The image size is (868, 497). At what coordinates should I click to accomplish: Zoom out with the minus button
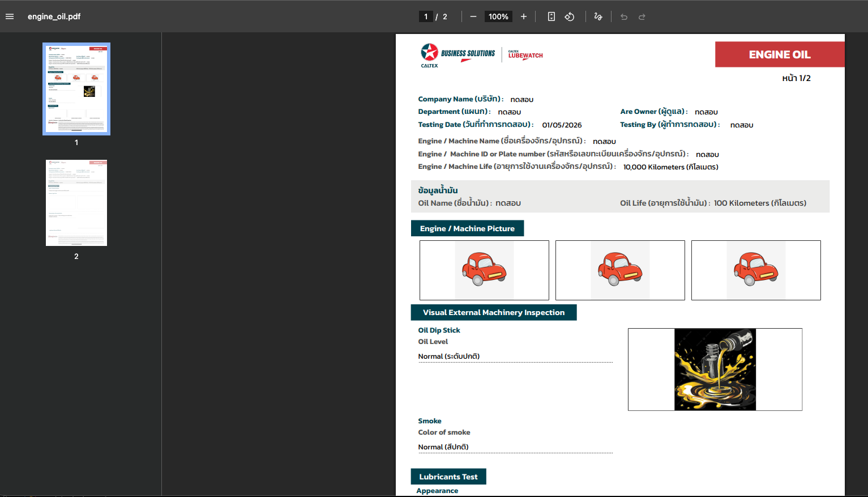[x=473, y=16]
